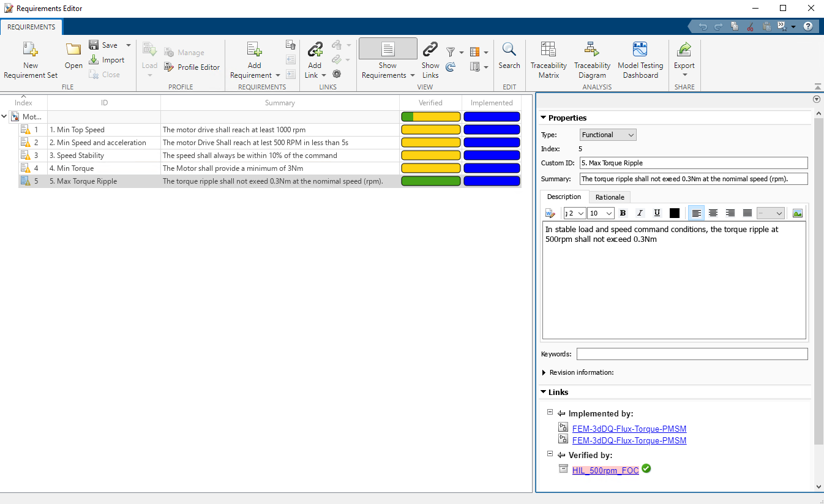Screen dimensions: 824x504
Task: Open the Traceability Diagram
Action: point(592,60)
